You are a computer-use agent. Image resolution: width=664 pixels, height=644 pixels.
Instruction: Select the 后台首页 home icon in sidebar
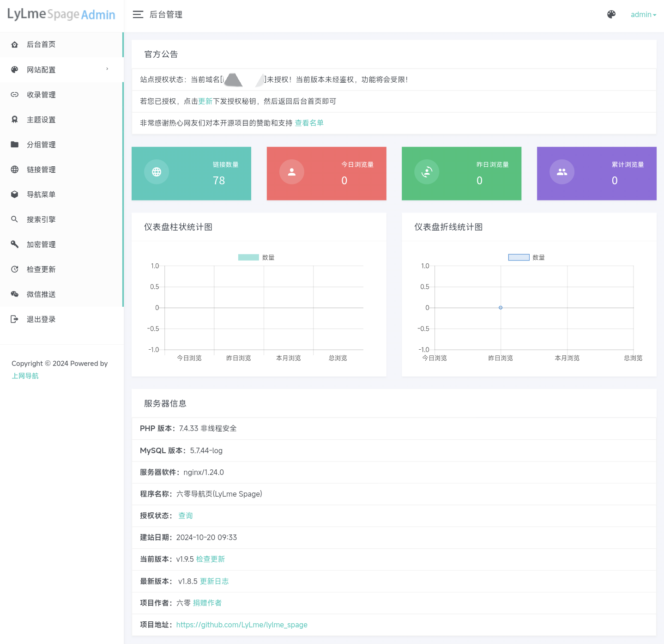pyautogui.click(x=14, y=44)
